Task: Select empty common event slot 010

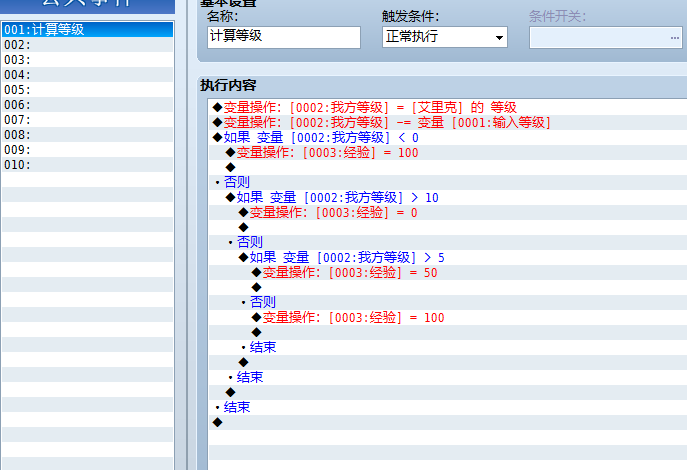Action: [87, 165]
